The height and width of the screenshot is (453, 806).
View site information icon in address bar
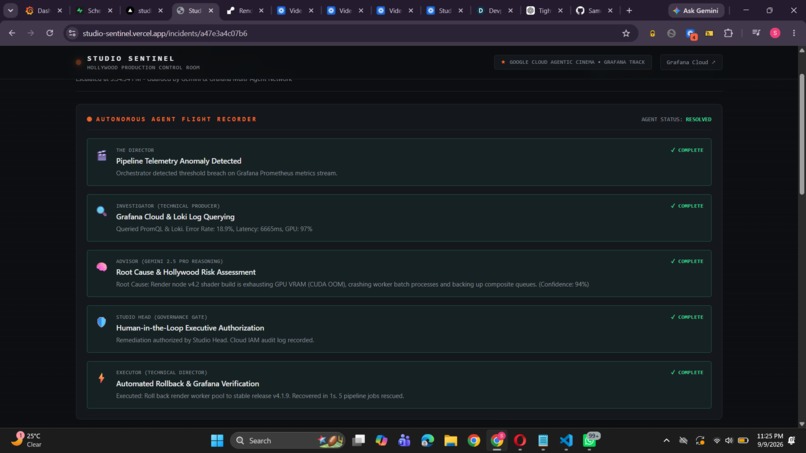(72, 33)
